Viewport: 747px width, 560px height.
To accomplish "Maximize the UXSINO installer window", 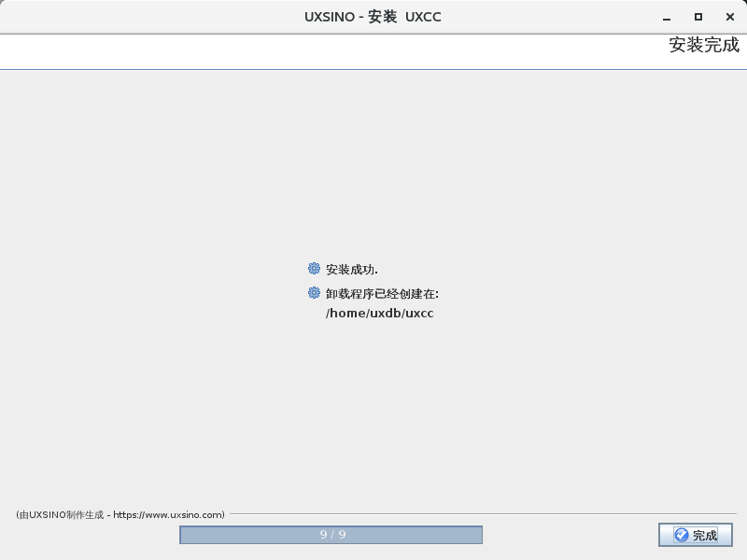I will [698, 17].
